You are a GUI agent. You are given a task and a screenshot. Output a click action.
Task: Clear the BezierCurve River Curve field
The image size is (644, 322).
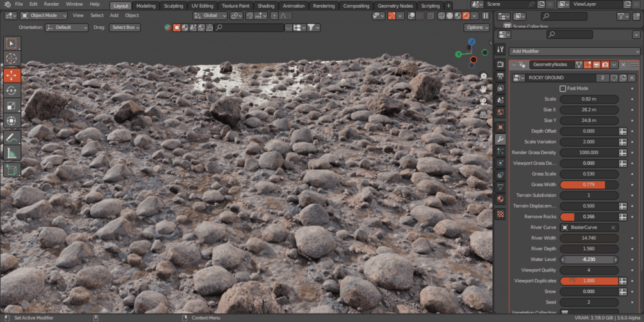614,228
